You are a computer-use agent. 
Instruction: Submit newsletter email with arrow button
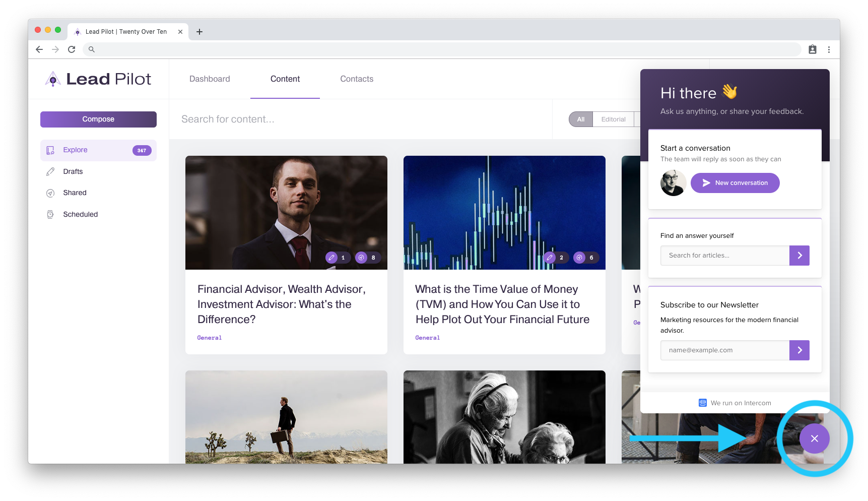[799, 350]
